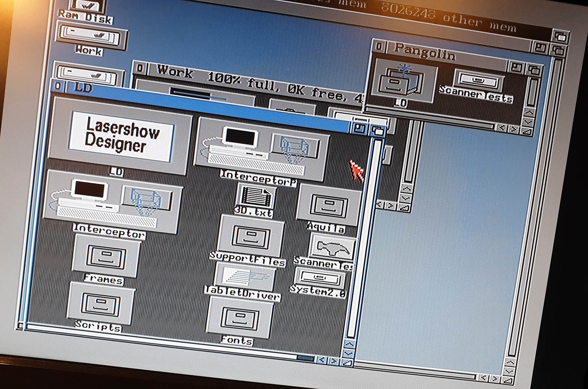Click scroll down arrow in Pangolin window
The height and width of the screenshot is (389, 588).
coord(529,122)
